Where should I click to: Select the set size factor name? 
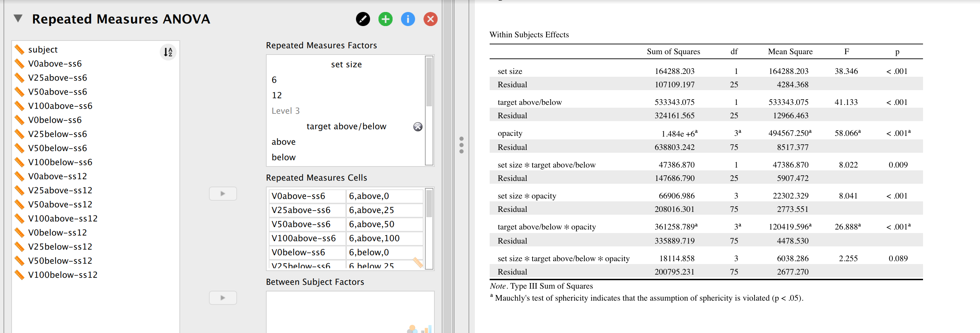pos(346,64)
